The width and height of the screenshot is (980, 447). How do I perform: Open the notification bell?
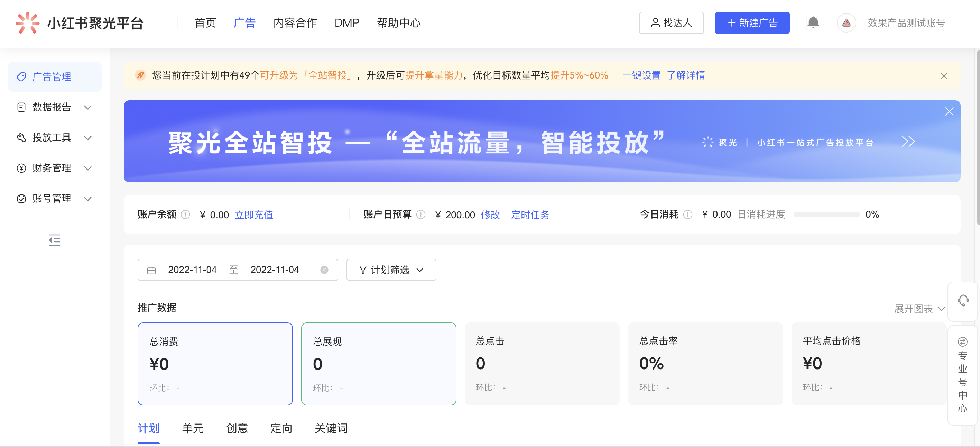coord(813,22)
